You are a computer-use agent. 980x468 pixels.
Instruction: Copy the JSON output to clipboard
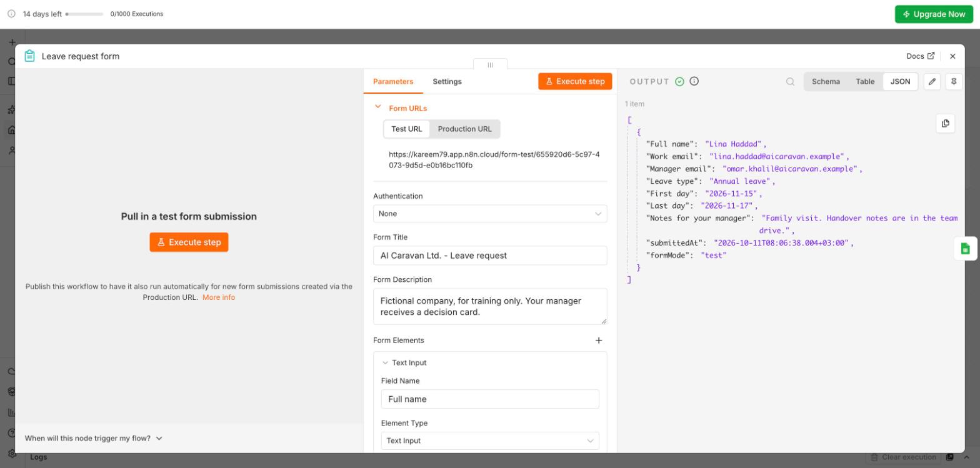945,124
